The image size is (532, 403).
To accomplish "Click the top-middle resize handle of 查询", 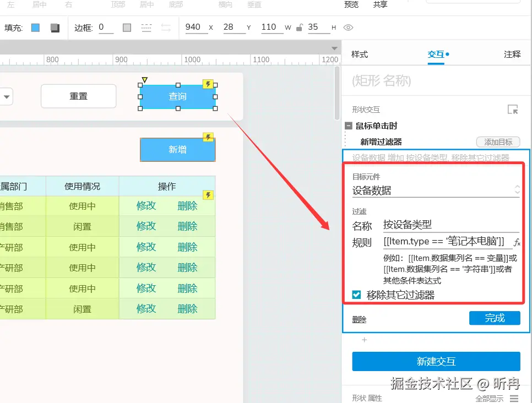I will click(x=178, y=85).
